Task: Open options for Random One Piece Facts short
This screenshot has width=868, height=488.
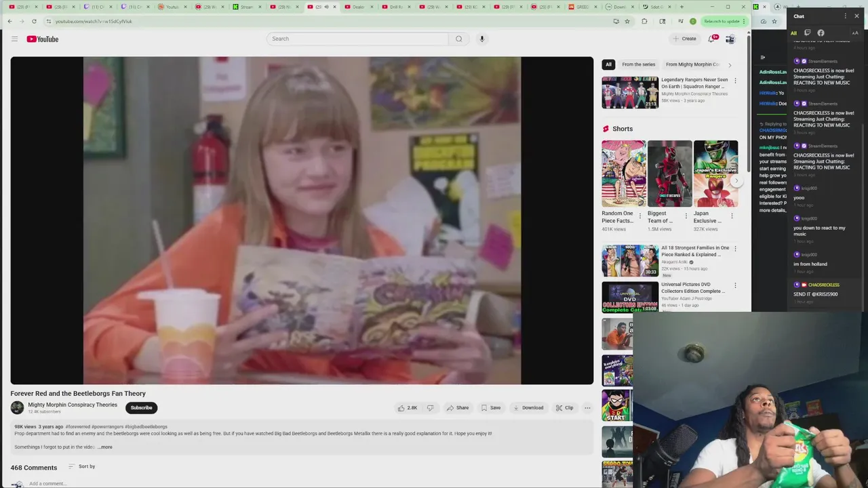Action: pyautogui.click(x=640, y=216)
